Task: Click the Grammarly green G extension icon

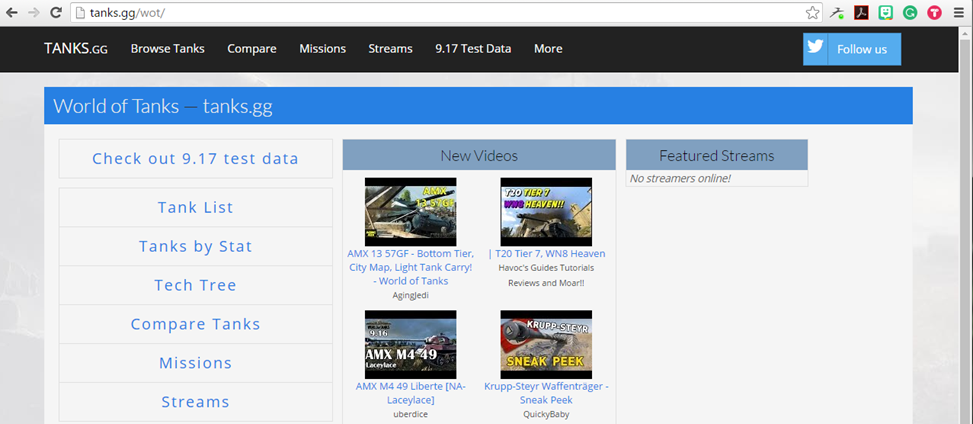Action: 910,12
